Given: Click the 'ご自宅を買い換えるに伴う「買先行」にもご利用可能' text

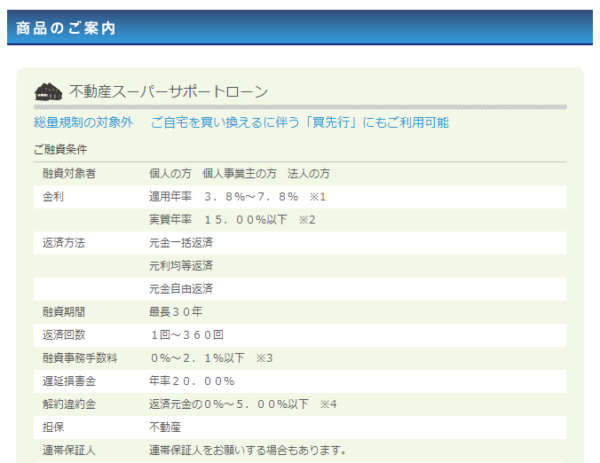Looking at the screenshot, I should (300, 122).
